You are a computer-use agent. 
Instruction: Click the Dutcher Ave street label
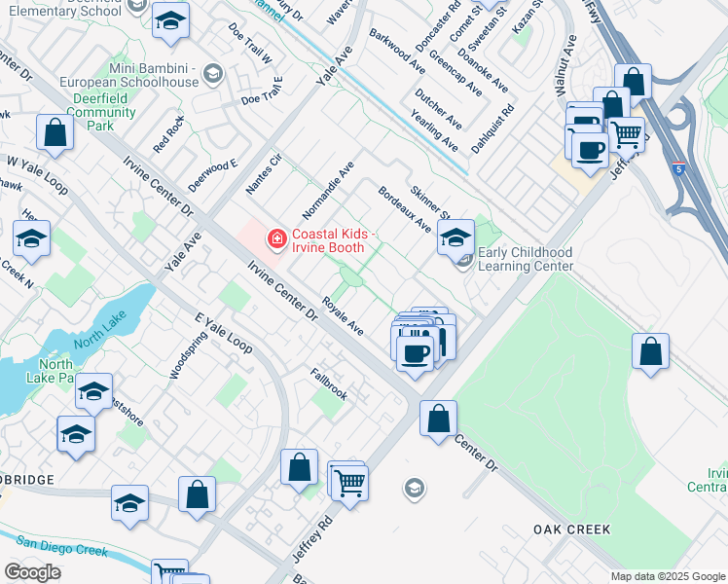coord(438,109)
